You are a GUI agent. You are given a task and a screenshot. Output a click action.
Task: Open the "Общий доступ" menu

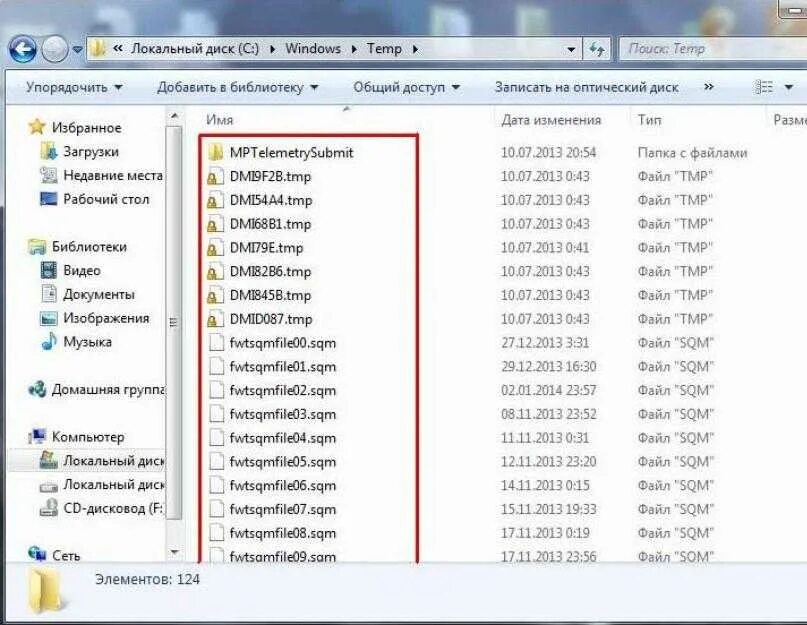[x=406, y=88]
